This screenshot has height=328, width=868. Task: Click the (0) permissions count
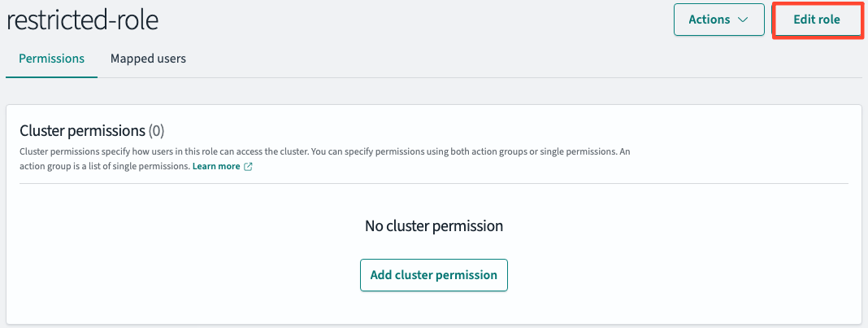(x=157, y=131)
